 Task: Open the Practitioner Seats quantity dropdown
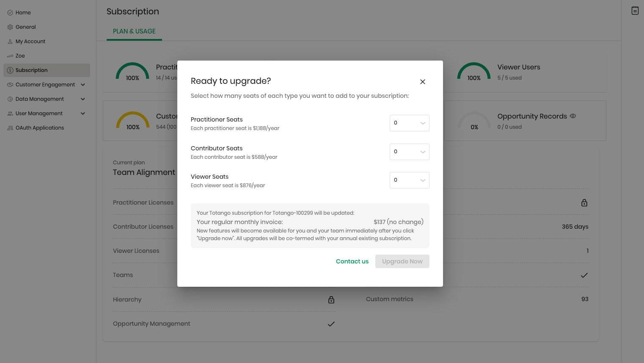(409, 123)
